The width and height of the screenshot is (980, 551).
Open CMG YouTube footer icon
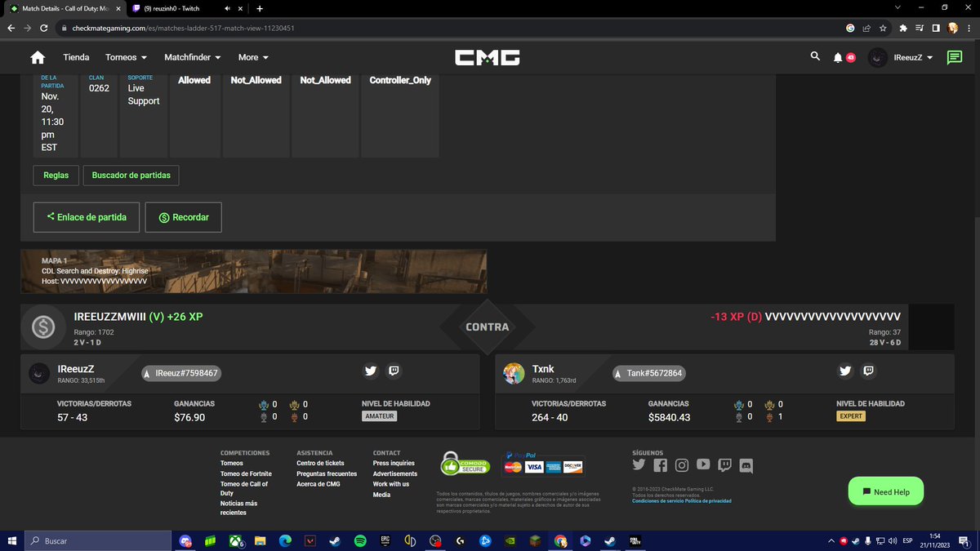point(703,464)
